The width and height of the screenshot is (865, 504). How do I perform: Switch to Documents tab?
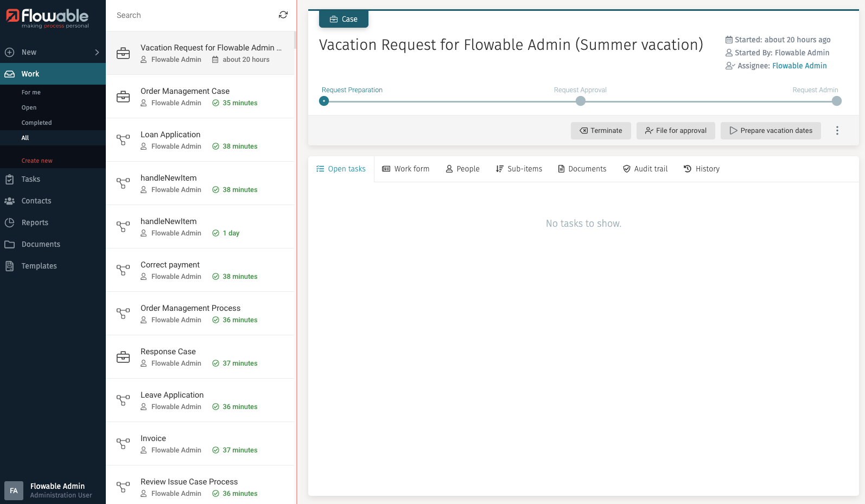pos(582,169)
